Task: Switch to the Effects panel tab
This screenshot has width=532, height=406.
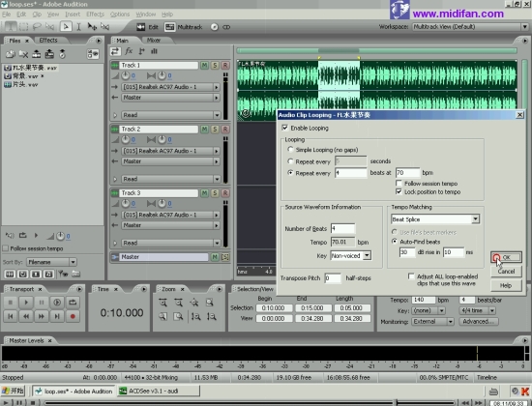Action: pos(48,40)
